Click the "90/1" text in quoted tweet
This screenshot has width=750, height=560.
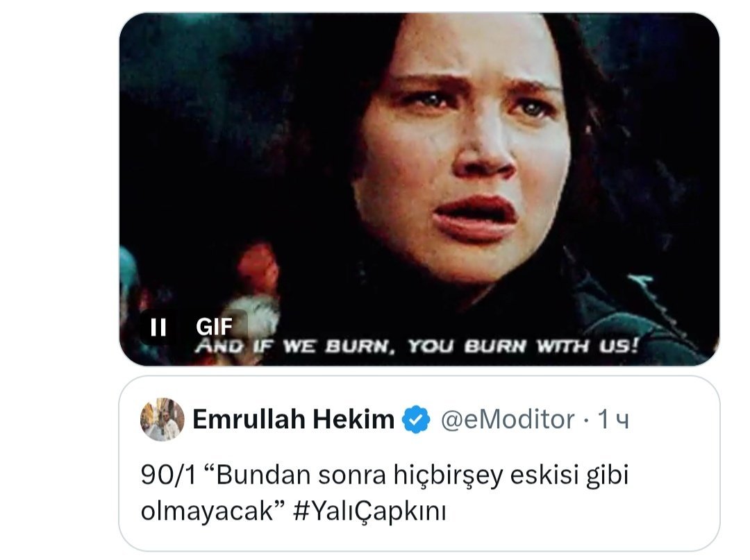[168, 475]
